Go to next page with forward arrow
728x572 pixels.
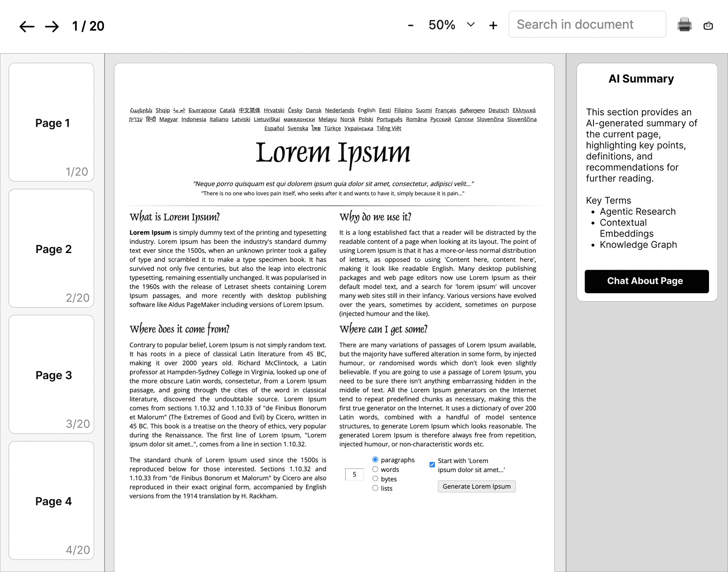pyautogui.click(x=52, y=26)
